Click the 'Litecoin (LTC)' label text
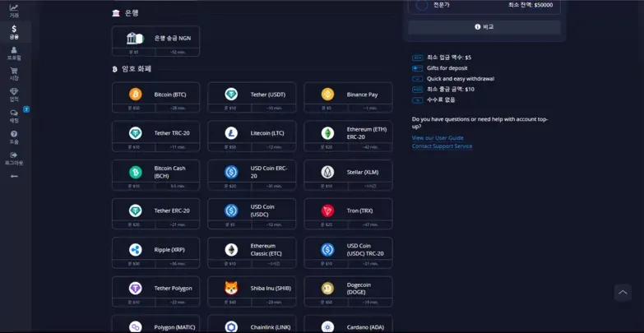This screenshot has height=333, width=644. pyautogui.click(x=267, y=133)
